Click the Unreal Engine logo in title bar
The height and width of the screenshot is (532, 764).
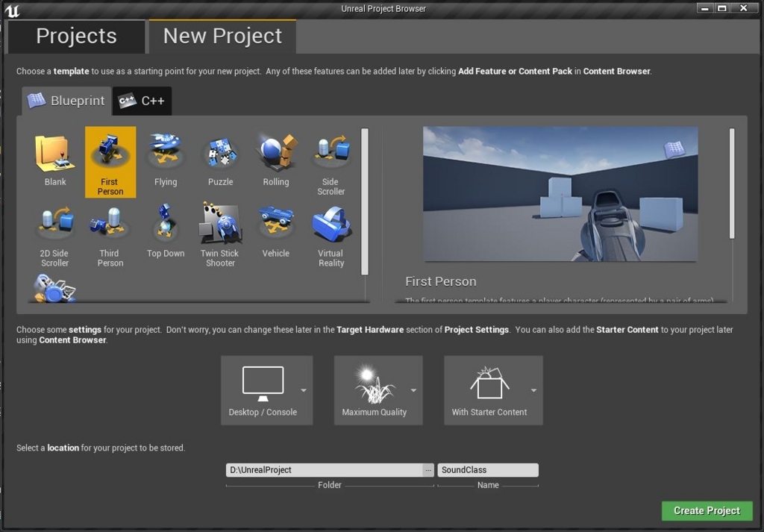[x=12, y=10]
